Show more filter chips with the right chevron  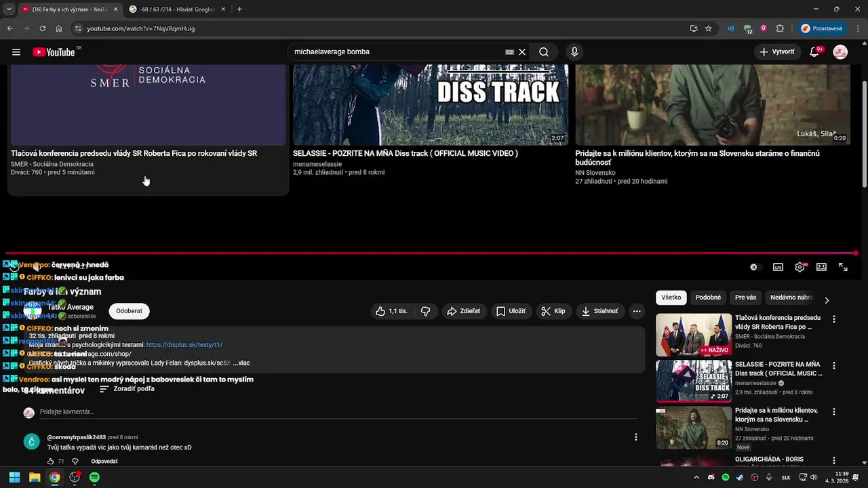click(x=827, y=300)
